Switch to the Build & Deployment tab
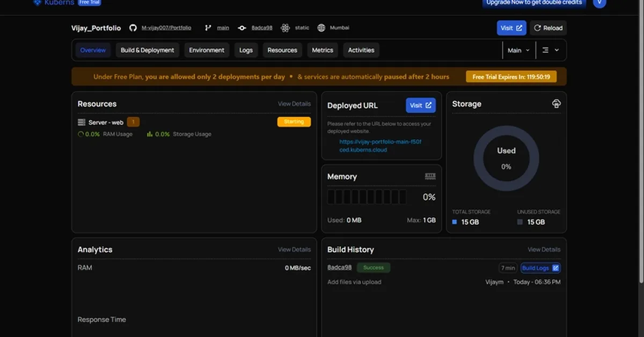The width and height of the screenshot is (644, 337). (147, 50)
